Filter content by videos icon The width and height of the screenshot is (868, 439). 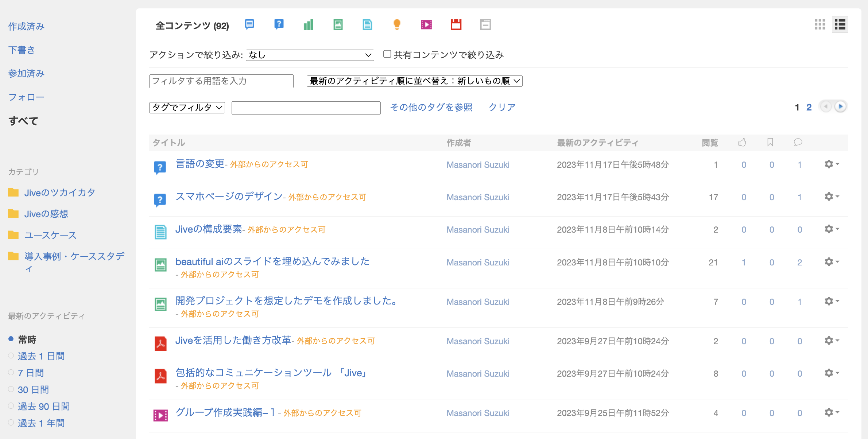coord(426,24)
